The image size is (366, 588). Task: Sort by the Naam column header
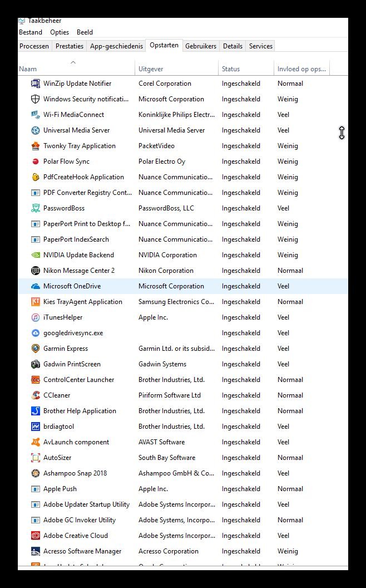(76, 68)
